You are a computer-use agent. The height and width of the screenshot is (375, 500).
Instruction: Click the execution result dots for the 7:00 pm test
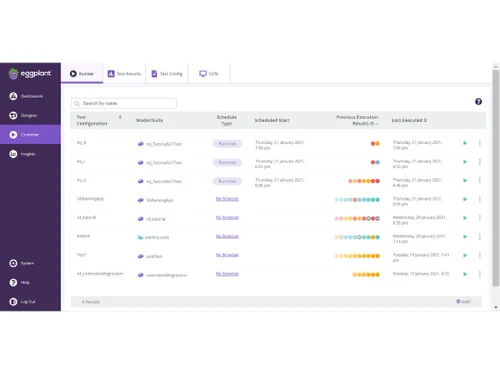coord(375,144)
